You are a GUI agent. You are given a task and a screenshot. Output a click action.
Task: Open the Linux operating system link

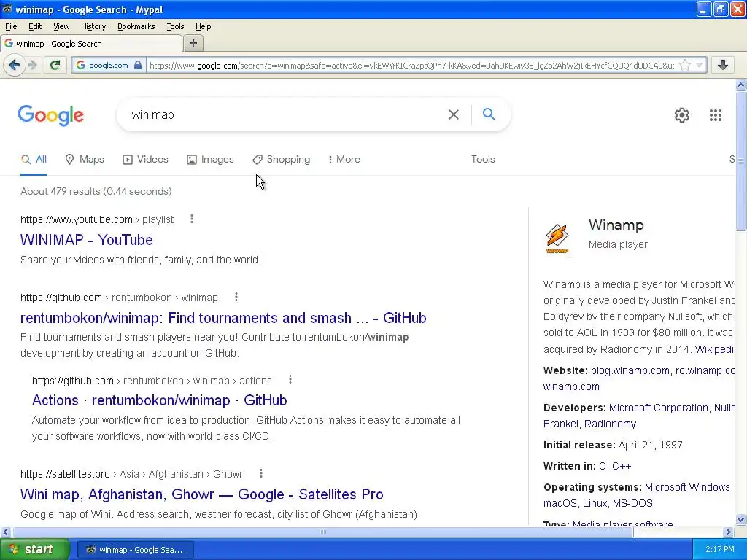(595, 503)
